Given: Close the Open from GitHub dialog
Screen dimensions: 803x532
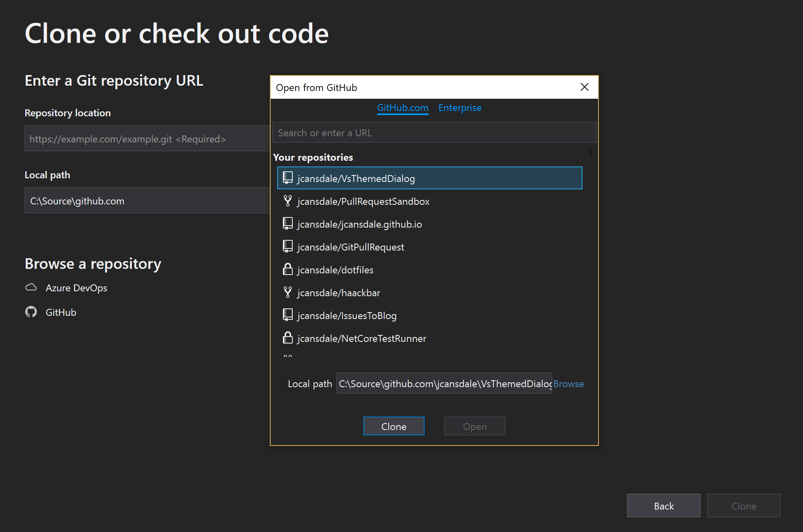Looking at the screenshot, I should pyautogui.click(x=584, y=87).
